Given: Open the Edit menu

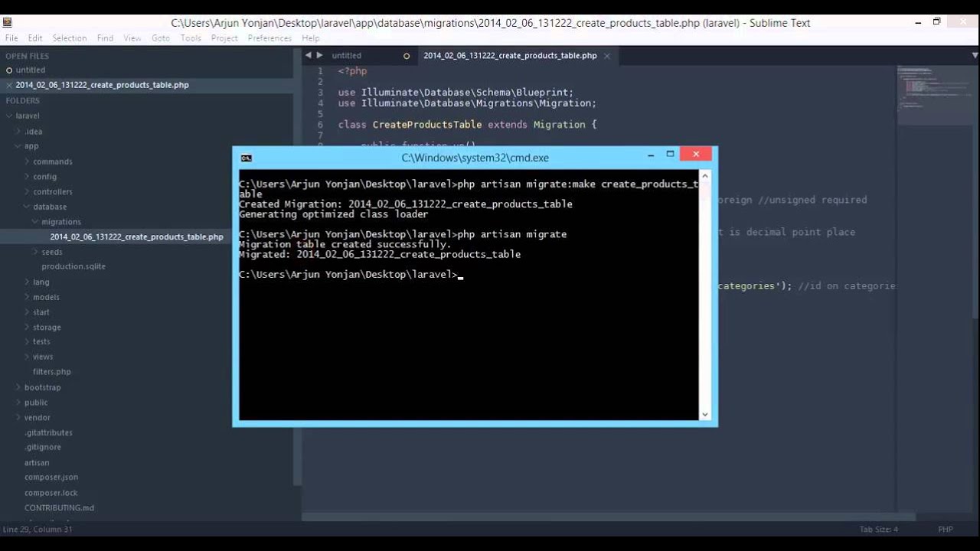Looking at the screenshot, I should [35, 37].
